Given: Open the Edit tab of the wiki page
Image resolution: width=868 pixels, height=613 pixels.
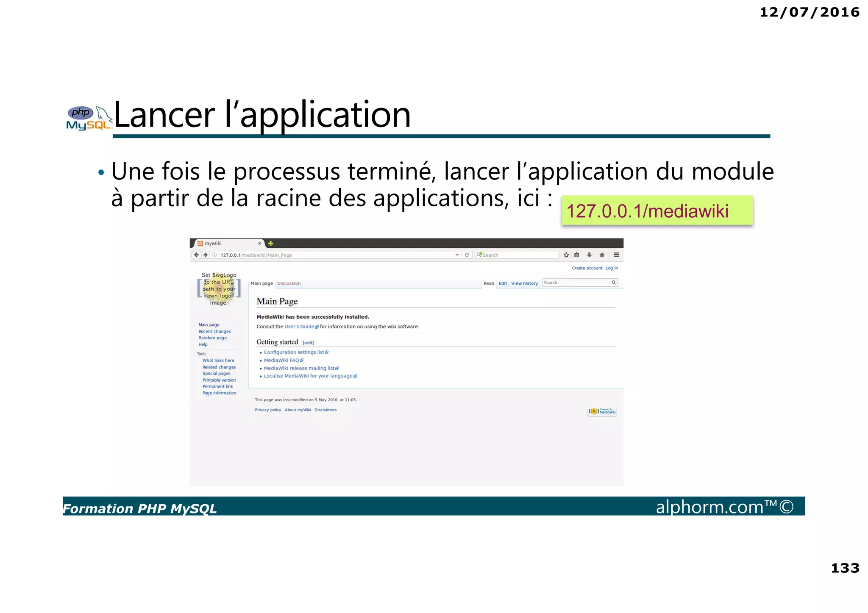Looking at the screenshot, I should 503,283.
